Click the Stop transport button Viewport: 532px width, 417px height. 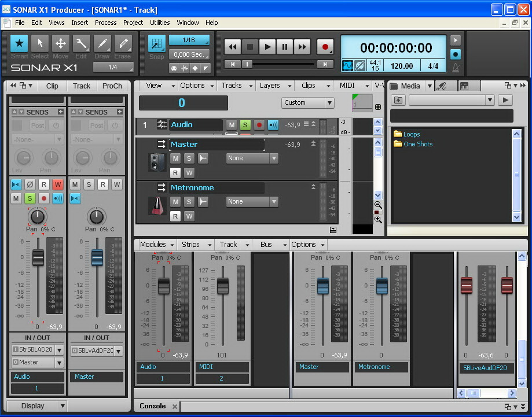(x=250, y=47)
